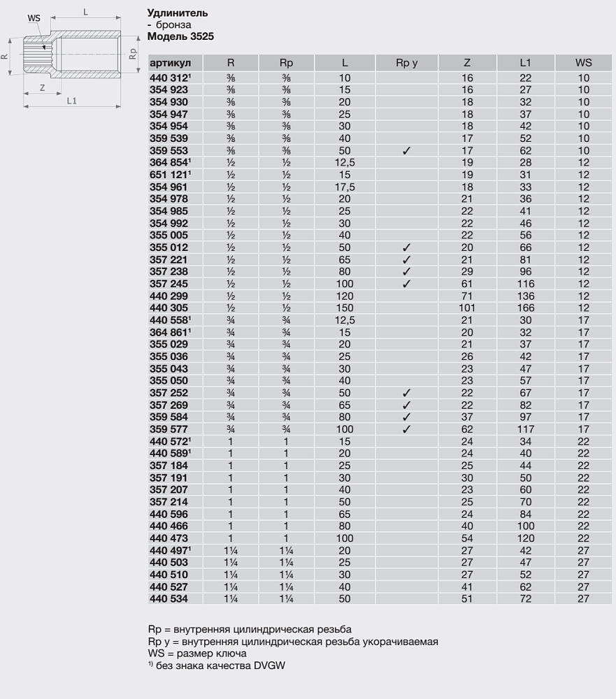The height and width of the screenshot is (699, 616).
Task: Click the 'L1' column header
Action: pos(525,63)
